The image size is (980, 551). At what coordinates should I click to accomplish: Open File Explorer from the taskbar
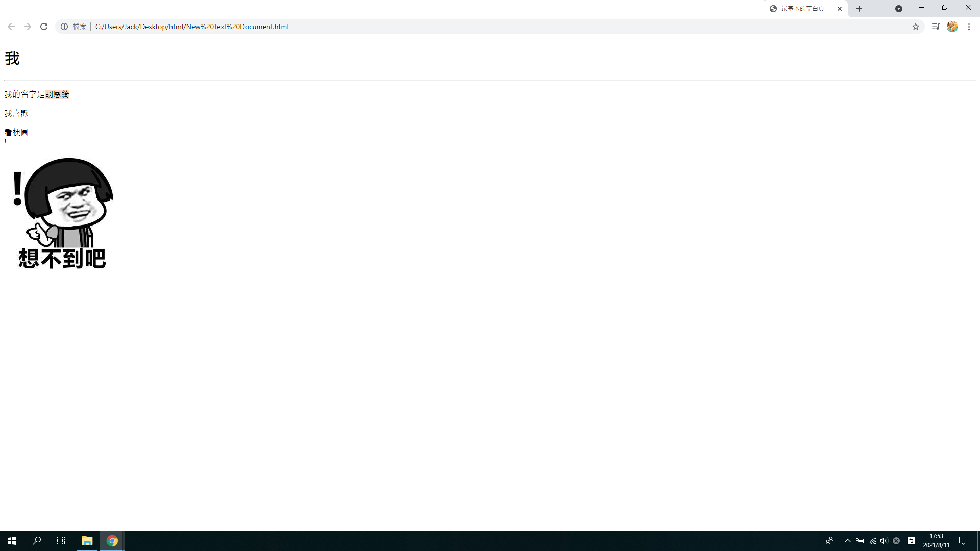pos(87,541)
